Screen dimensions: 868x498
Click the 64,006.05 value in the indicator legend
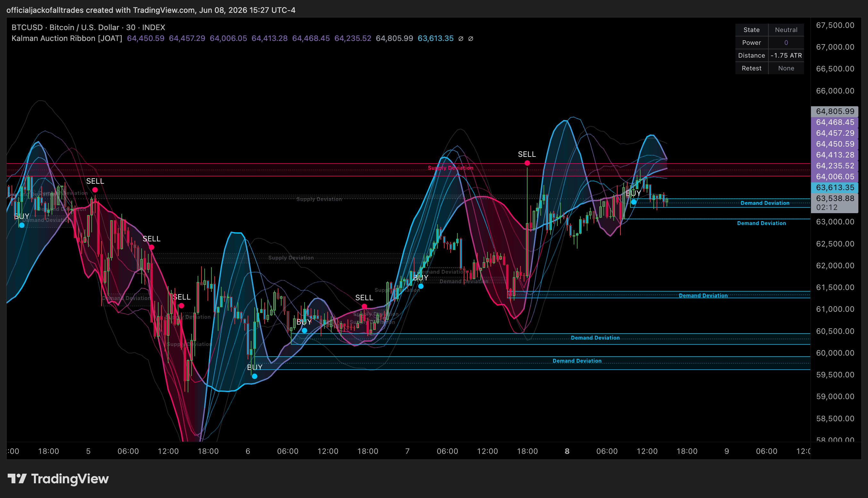(228, 38)
